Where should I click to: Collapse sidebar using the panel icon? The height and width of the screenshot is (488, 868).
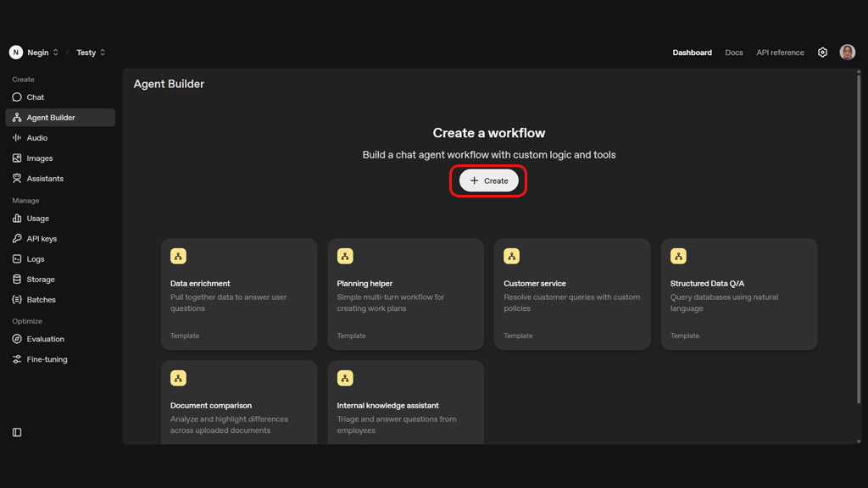[x=17, y=432]
